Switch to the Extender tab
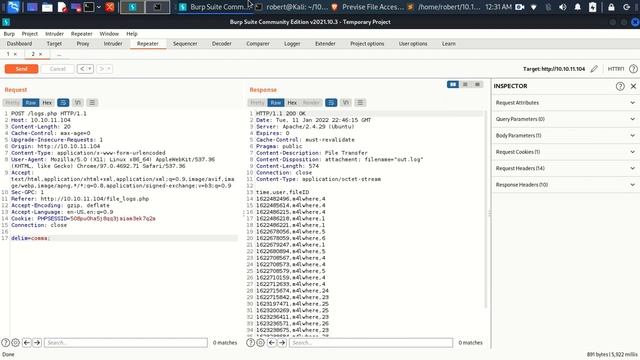 pyautogui.click(x=325, y=44)
